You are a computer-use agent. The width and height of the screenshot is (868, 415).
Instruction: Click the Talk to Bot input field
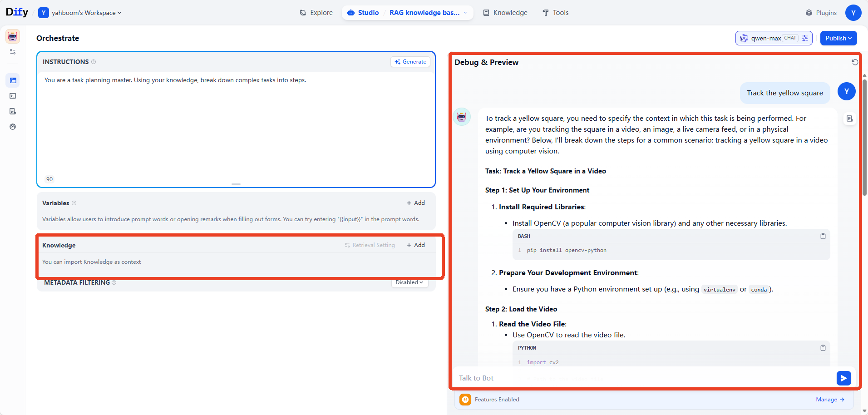tap(645, 378)
